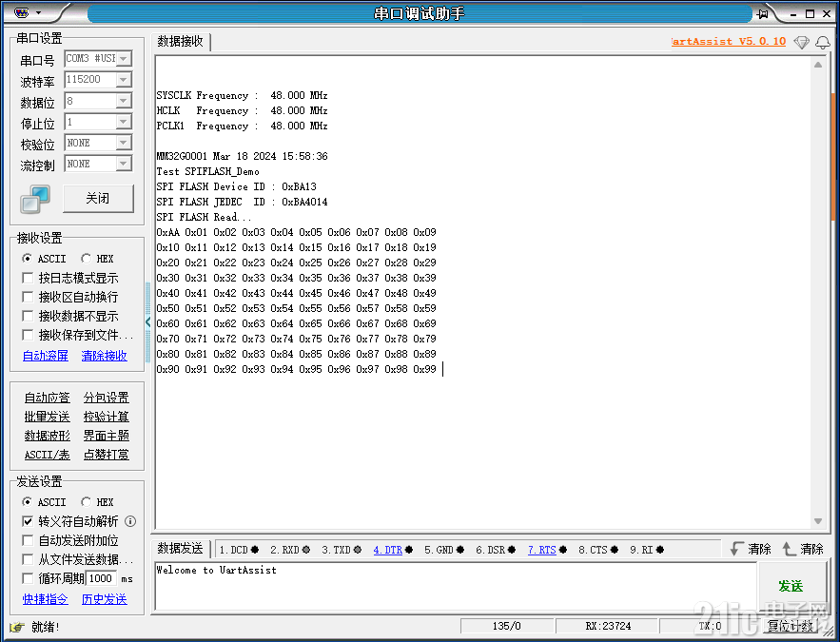
Task: Switch to the 数据接收 tab
Action: click(181, 41)
